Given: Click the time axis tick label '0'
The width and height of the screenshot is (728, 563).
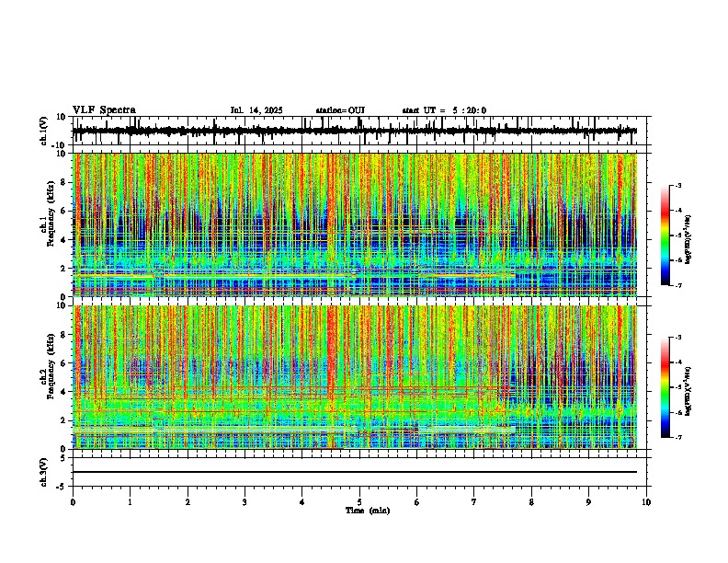Looking at the screenshot, I should pos(73,502).
